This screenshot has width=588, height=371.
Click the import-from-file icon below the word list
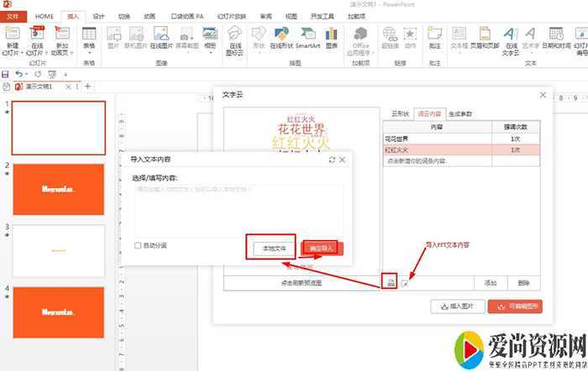(390, 283)
